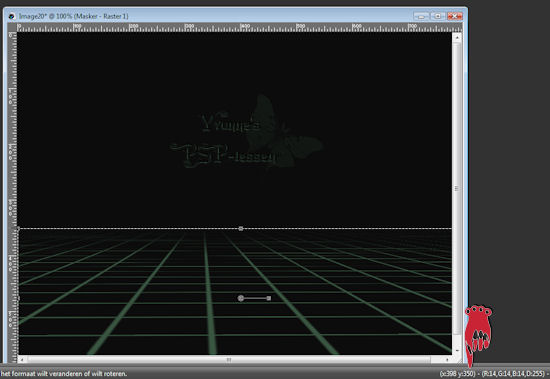This screenshot has width=550, height=379.
Task: Click the down arrow on vertical scrollbar
Action: point(457,350)
